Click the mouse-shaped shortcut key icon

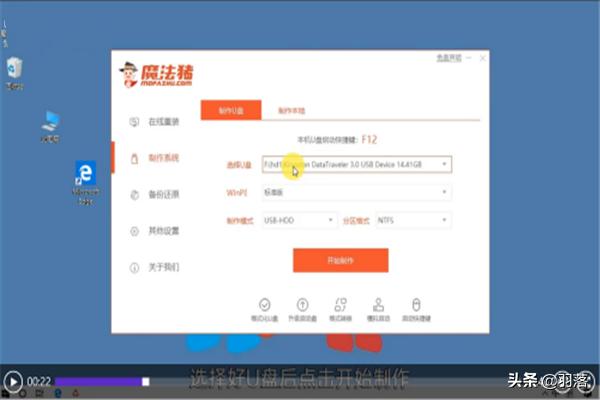click(416, 306)
